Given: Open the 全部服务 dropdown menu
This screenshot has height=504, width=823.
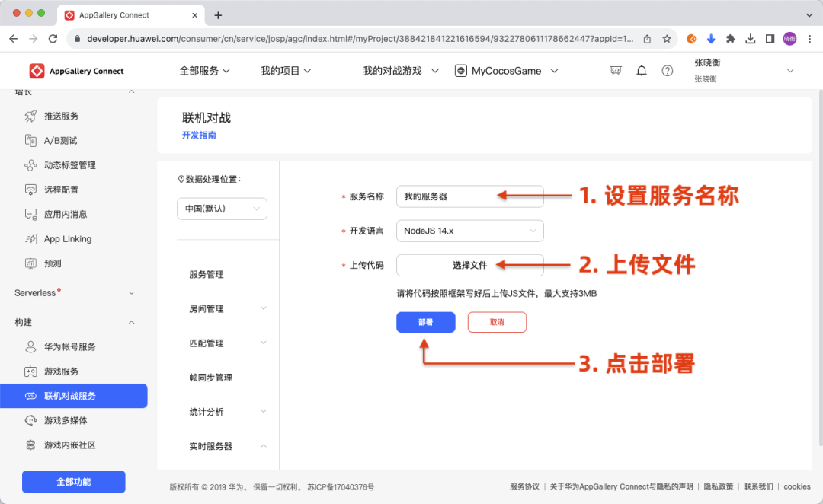Looking at the screenshot, I should [205, 71].
